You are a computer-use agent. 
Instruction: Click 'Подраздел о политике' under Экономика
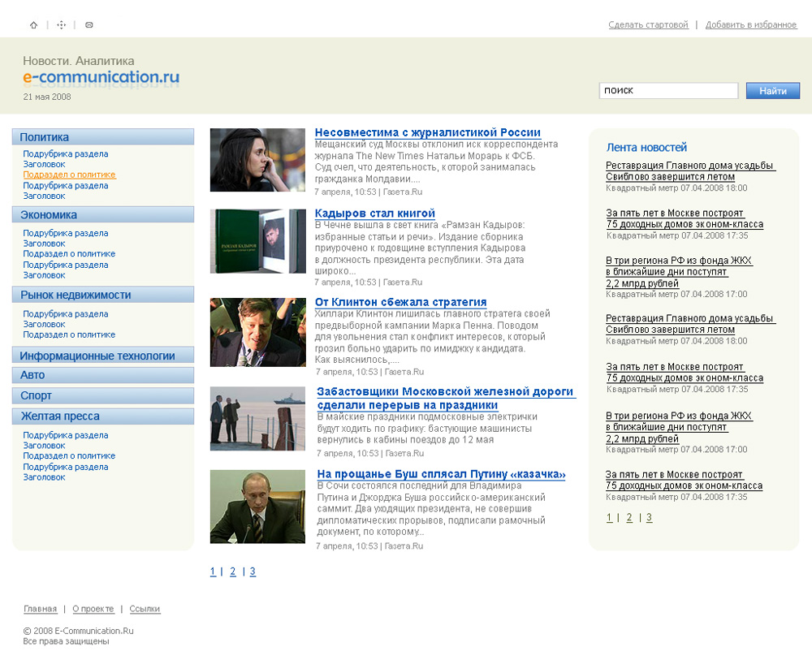point(69,253)
